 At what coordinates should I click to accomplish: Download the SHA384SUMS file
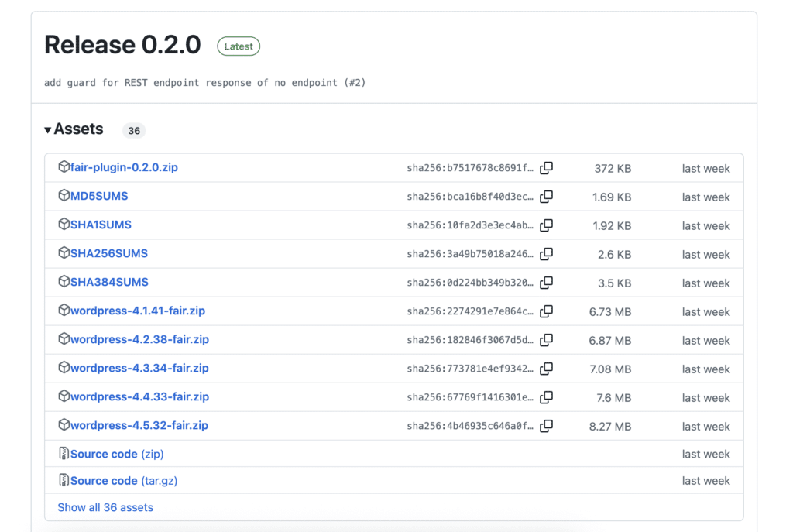click(109, 282)
